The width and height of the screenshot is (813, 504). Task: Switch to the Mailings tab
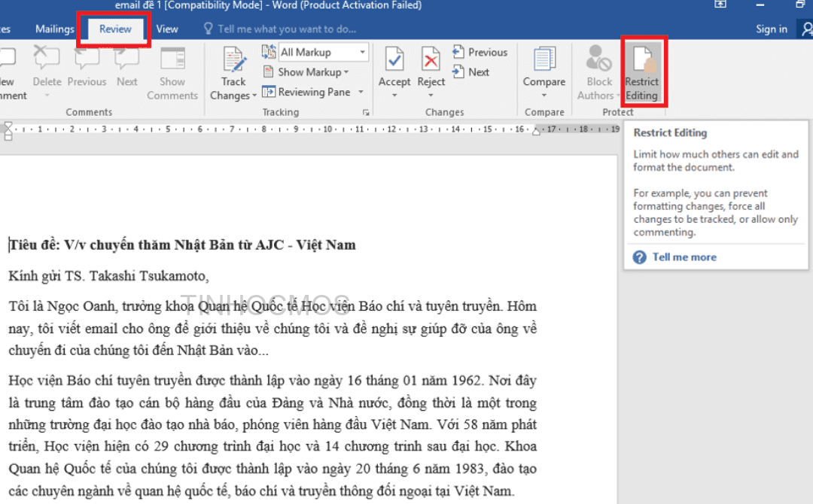[x=54, y=29]
